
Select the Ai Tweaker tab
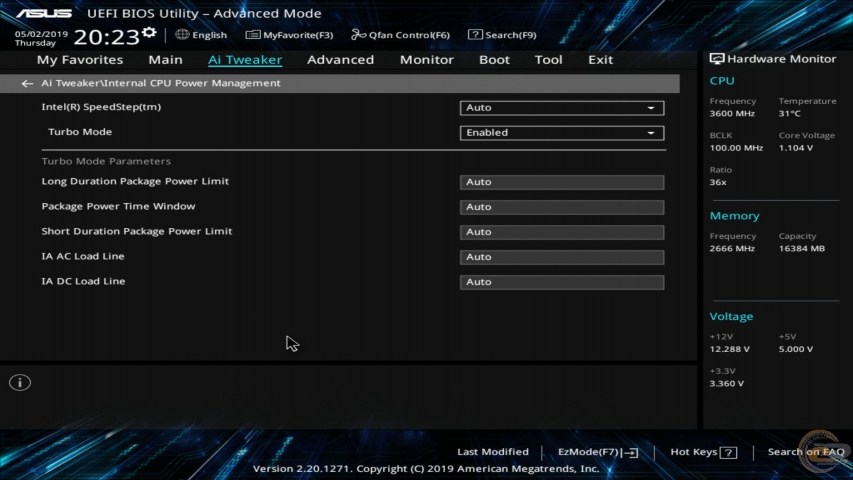point(245,60)
